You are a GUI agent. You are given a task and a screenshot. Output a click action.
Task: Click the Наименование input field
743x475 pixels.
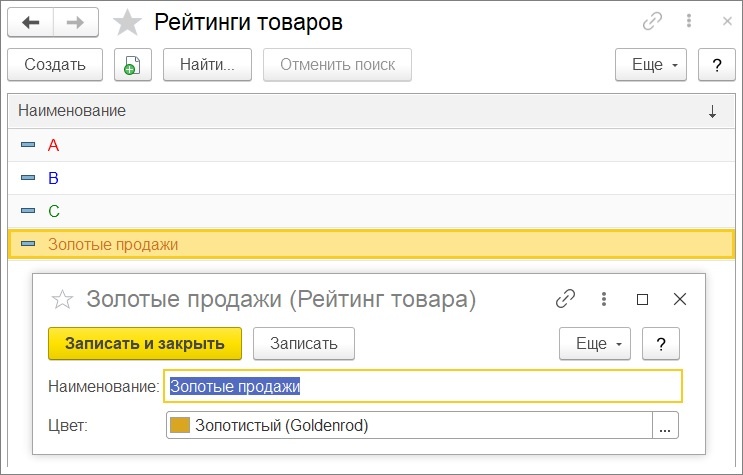[x=423, y=386]
